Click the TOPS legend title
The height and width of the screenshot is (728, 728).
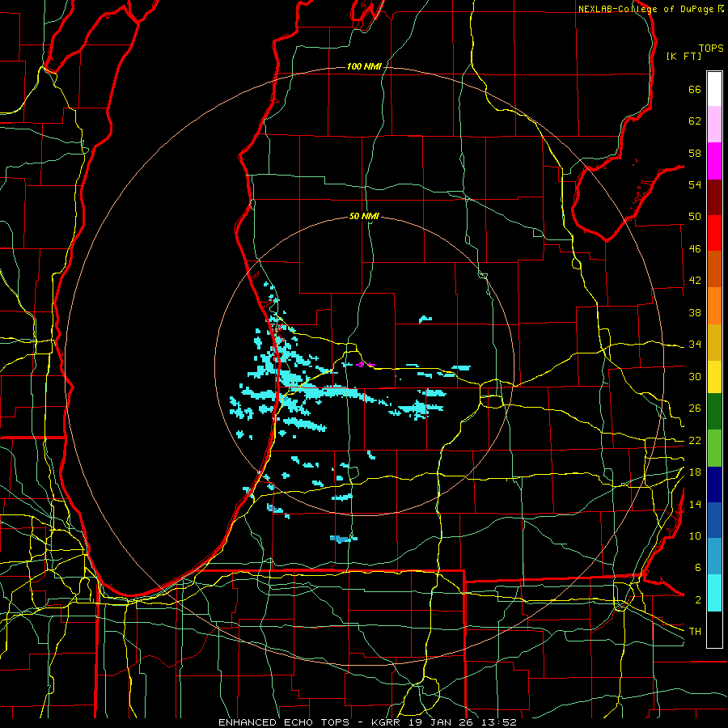(711, 48)
